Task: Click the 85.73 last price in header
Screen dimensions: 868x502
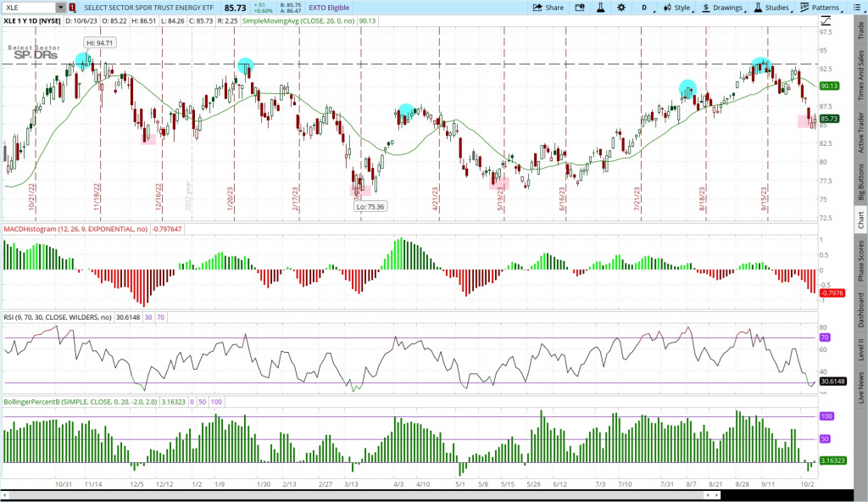Action: pos(236,8)
